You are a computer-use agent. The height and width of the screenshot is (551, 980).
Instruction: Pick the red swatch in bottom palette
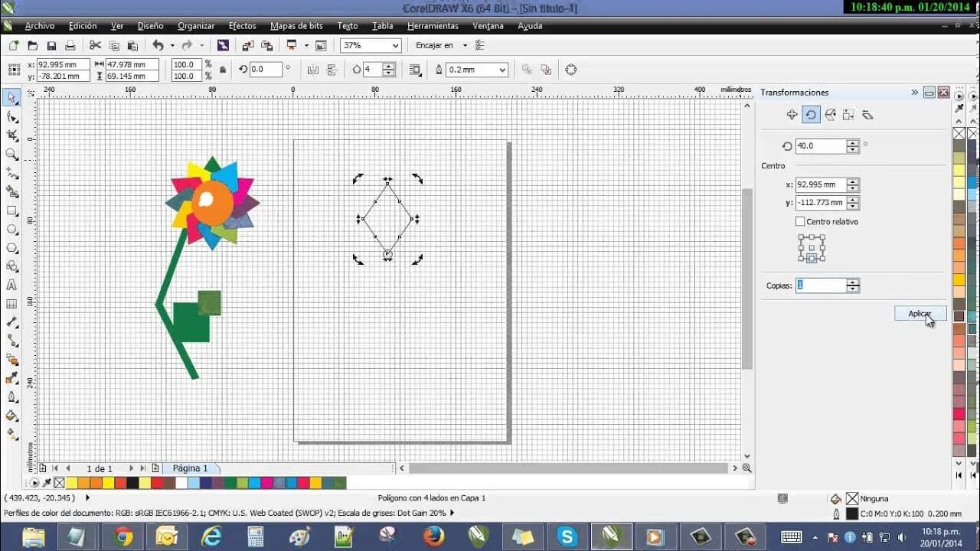click(157, 483)
